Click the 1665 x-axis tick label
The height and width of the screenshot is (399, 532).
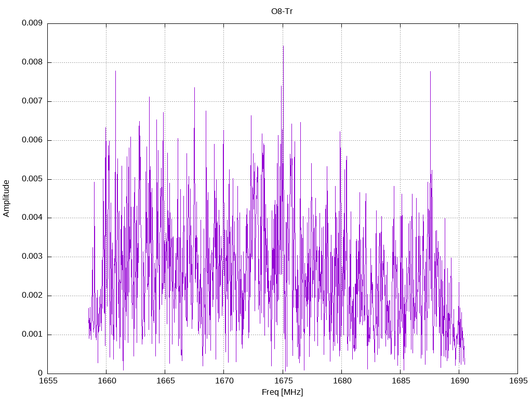(166, 381)
